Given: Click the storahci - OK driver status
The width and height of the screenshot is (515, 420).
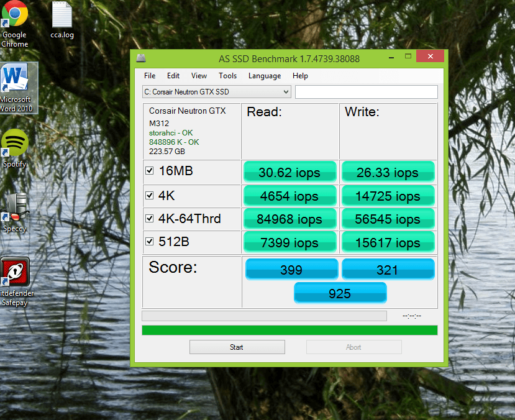Looking at the screenshot, I should (x=171, y=133).
